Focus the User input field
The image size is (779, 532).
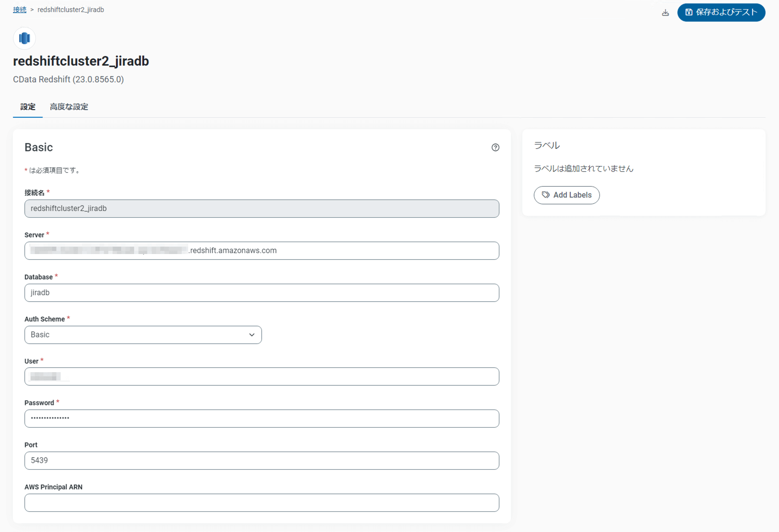261,377
